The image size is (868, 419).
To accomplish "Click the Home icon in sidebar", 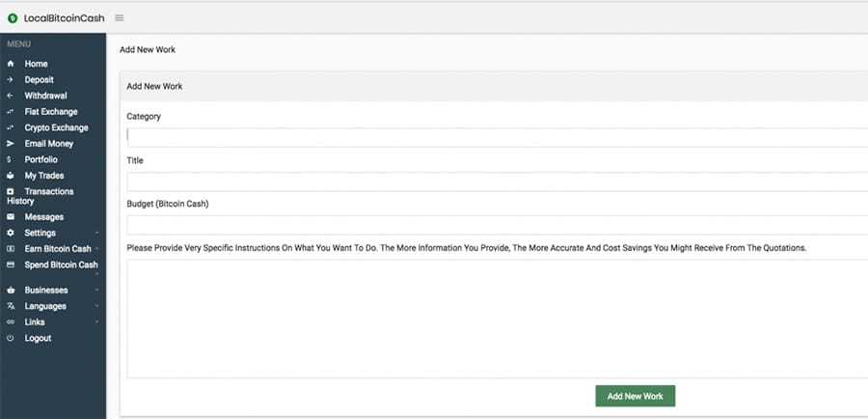I will pos(11,64).
